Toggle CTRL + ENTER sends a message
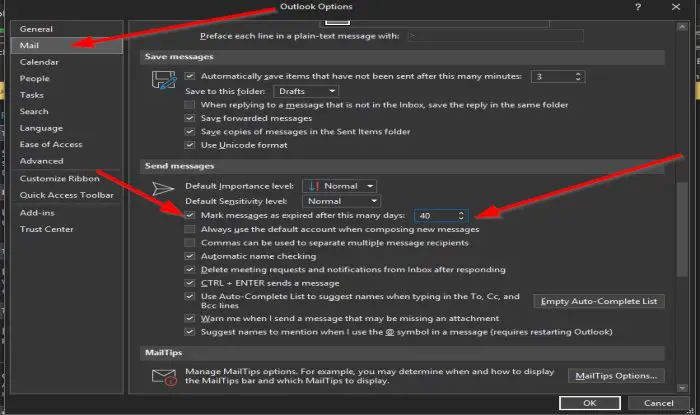 (x=190, y=283)
